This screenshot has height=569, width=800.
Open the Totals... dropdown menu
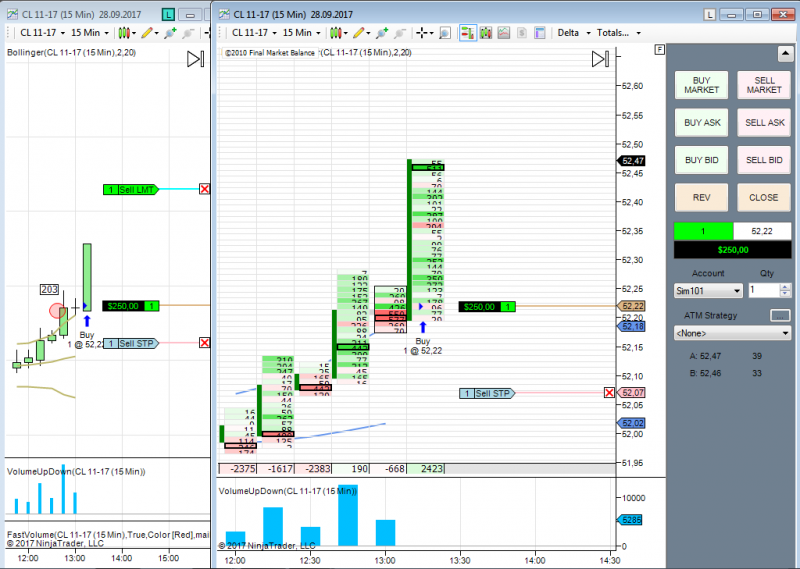point(618,33)
